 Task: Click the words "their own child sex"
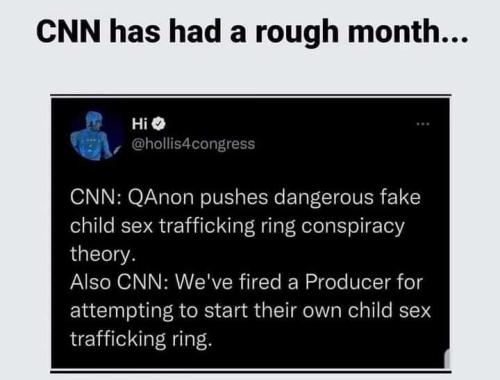point(342,311)
